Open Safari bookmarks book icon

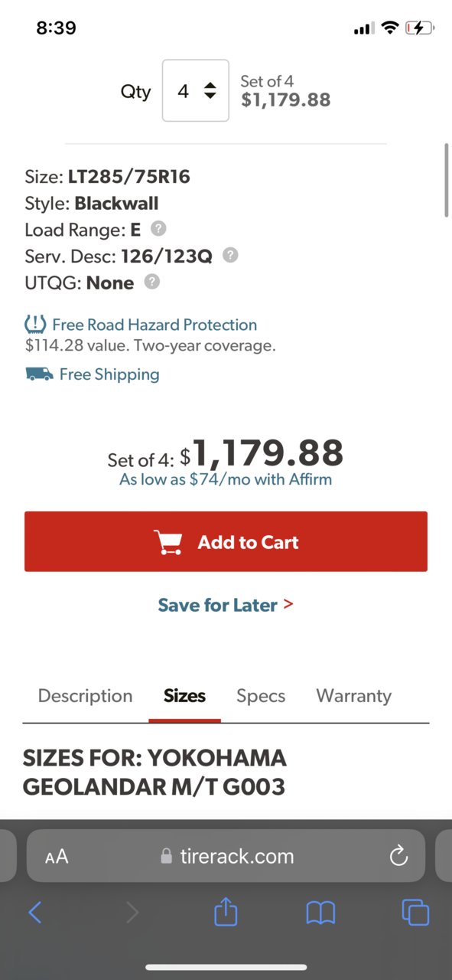coord(320,912)
